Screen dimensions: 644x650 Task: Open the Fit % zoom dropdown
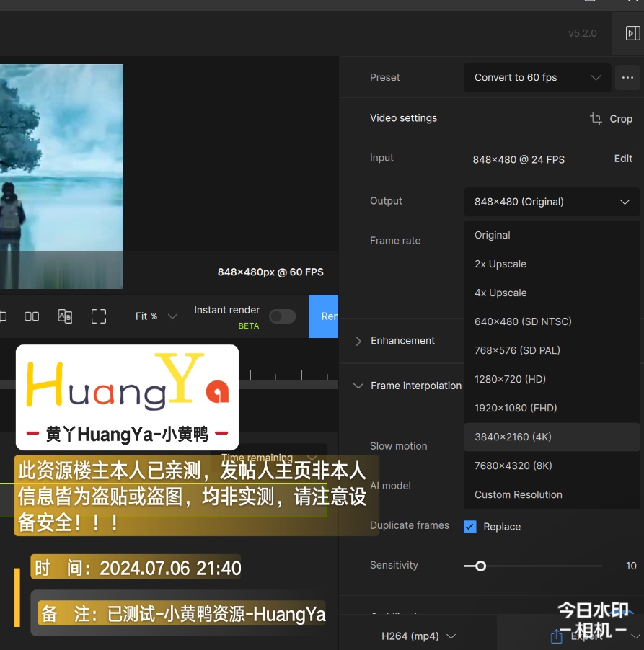pos(156,316)
